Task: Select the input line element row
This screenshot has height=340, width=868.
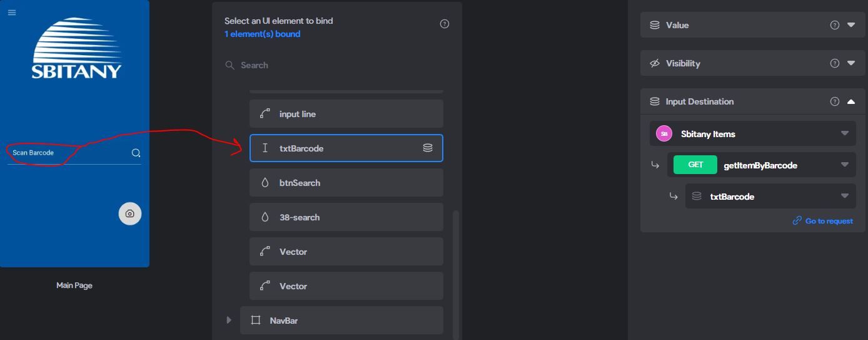Action: click(x=346, y=114)
